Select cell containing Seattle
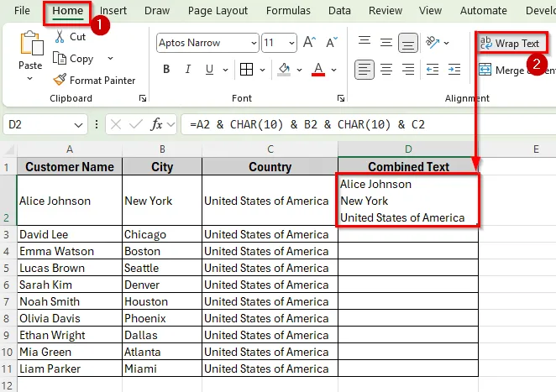This screenshot has height=392, width=556. click(x=162, y=268)
